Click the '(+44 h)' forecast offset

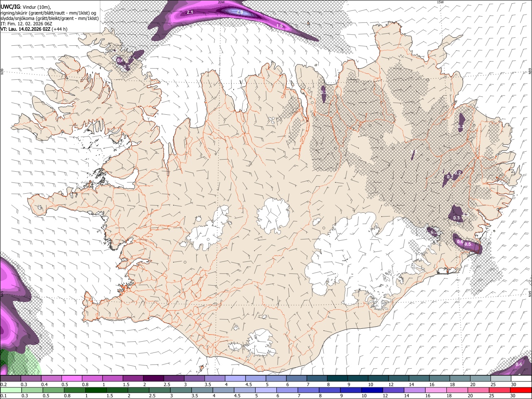(x=60, y=29)
